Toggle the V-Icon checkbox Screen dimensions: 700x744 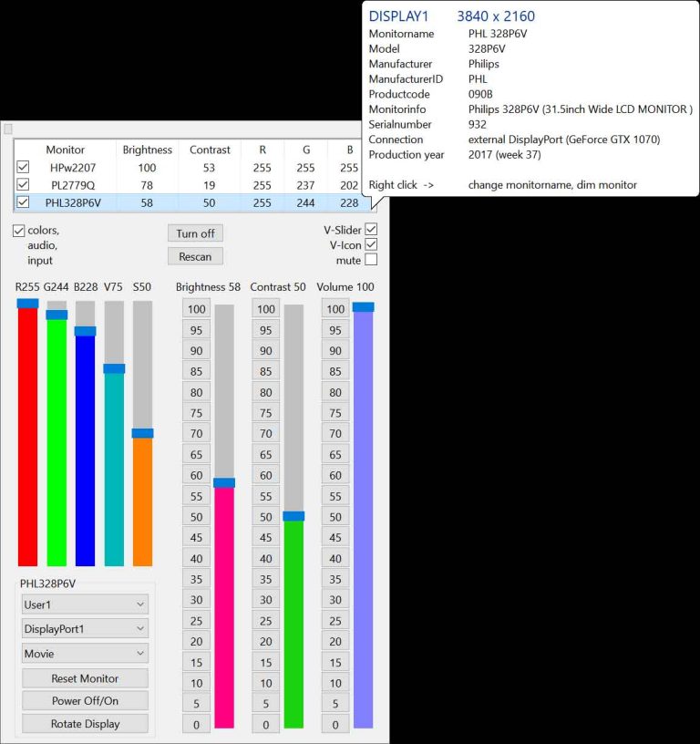(x=371, y=245)
